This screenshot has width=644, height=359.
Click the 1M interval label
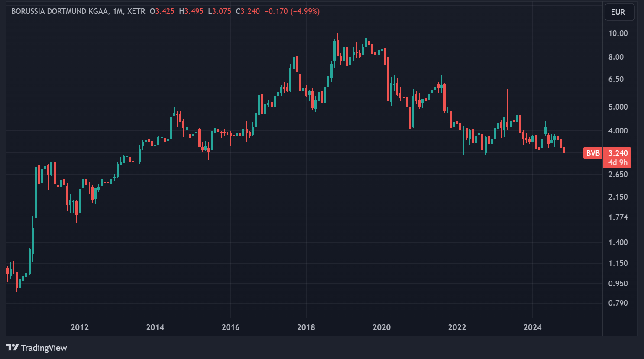(x=117, y=11)
